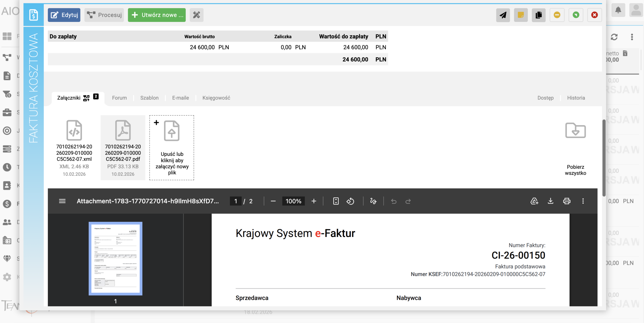This screenshot has width=644, height=323.
Task: Toggle fit-to-page in PDF viewer
Action: pyautogui.click(x=336, y=201)
